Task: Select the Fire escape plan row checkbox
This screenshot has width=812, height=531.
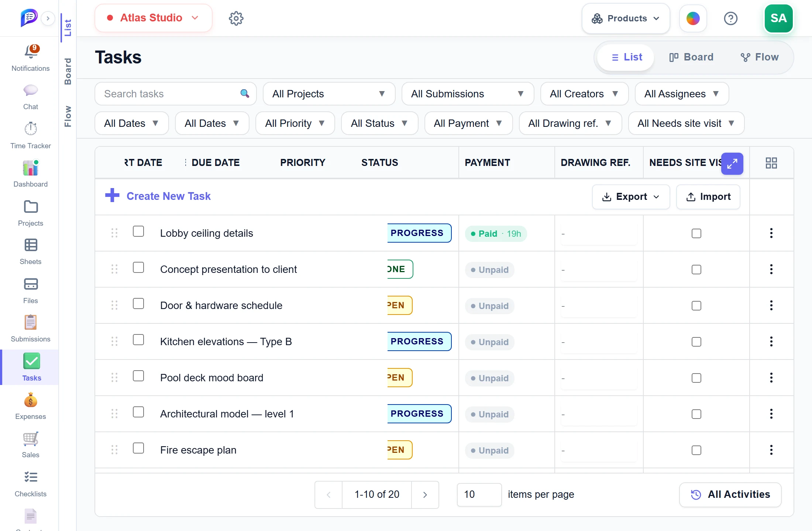Action: pos(138,448)
